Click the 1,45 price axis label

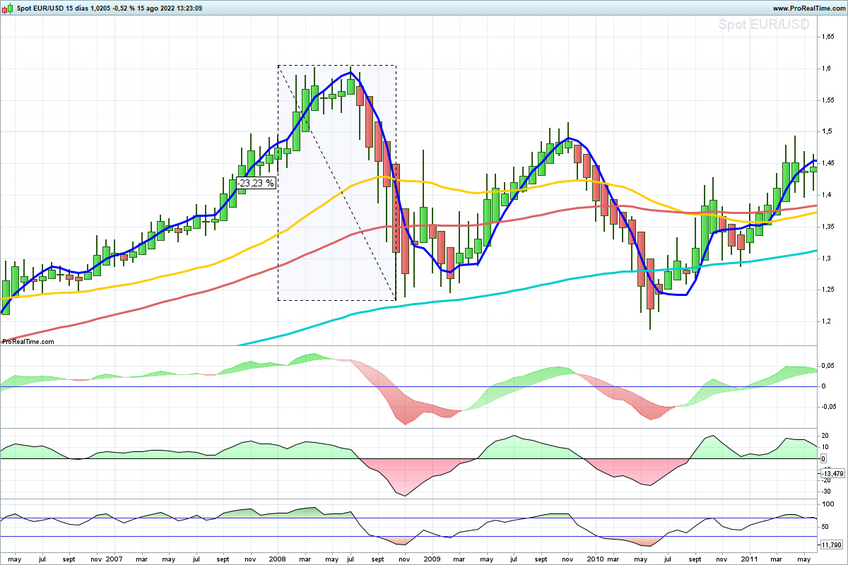coord(827,163)
